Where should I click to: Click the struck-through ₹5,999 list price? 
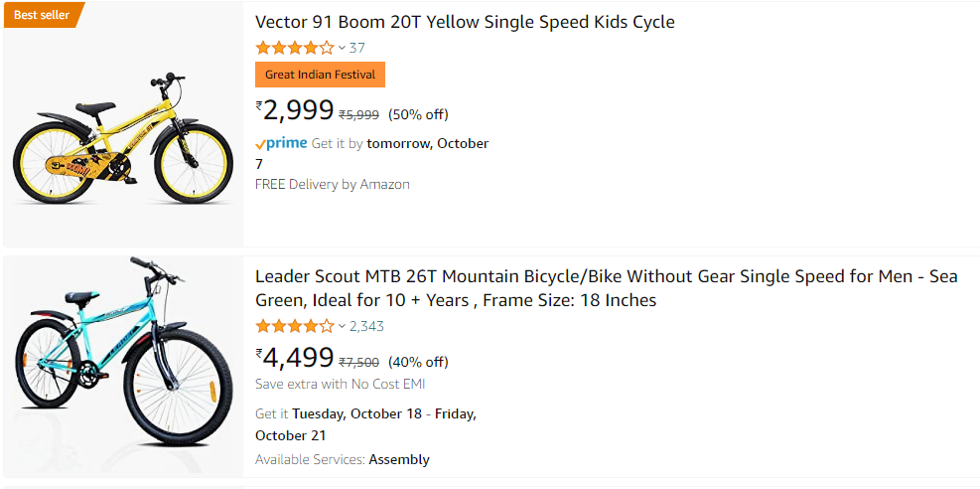click(358, 114)
